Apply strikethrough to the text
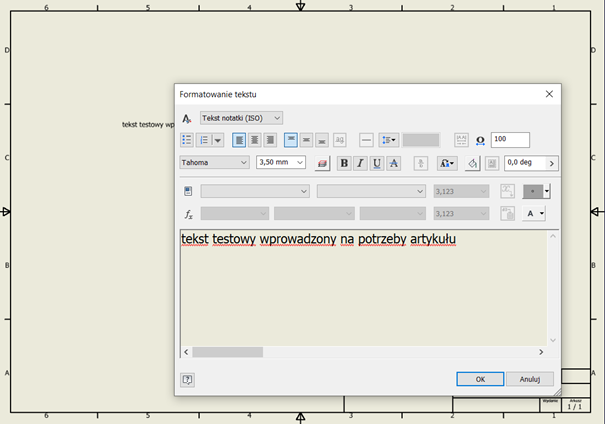This screenshot has height=424, width=605. 393,163
